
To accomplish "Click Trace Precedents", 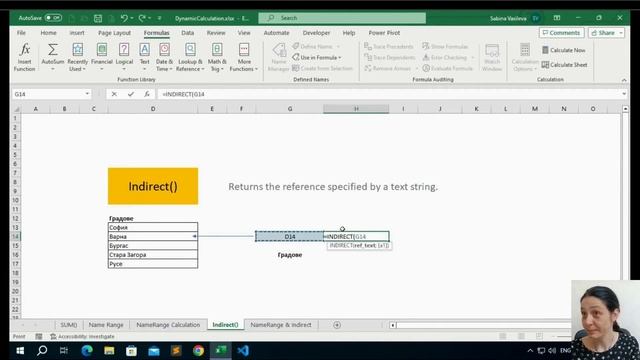I will pyautogui.click(x=389, y=47).
